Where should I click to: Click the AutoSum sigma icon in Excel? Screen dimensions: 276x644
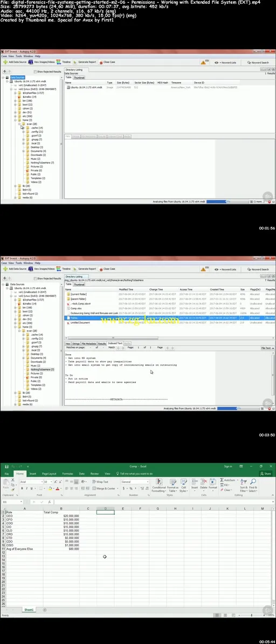point(222,480)
